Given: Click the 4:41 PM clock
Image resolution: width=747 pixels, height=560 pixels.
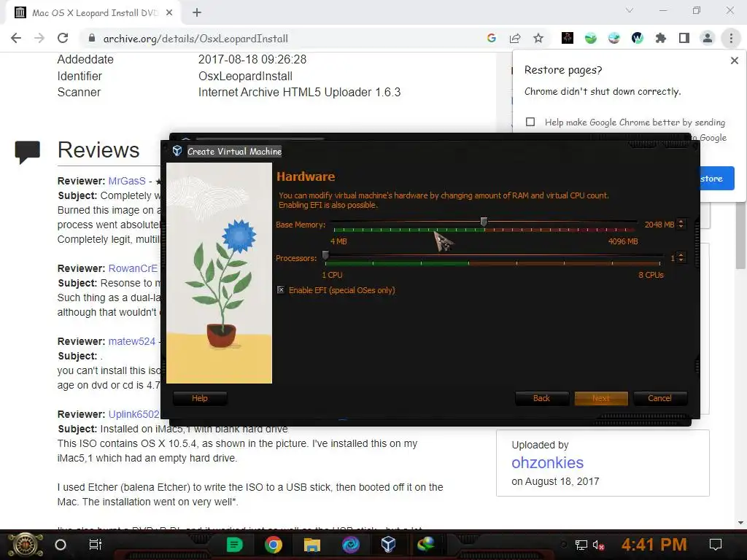Looking at the screenshot, I should click(x=654, y=544).
